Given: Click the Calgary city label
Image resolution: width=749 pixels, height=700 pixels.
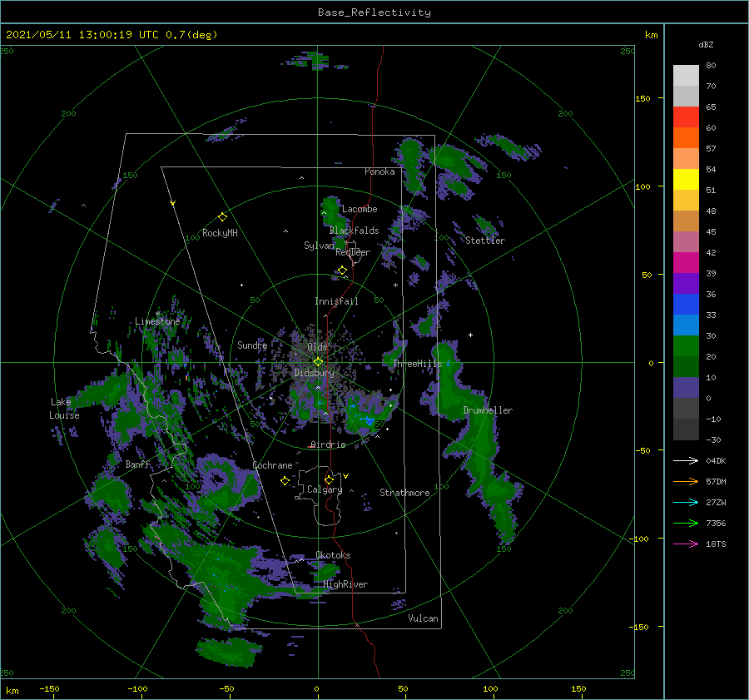Looking at the screenshot, I should click(x=325, y=489).
